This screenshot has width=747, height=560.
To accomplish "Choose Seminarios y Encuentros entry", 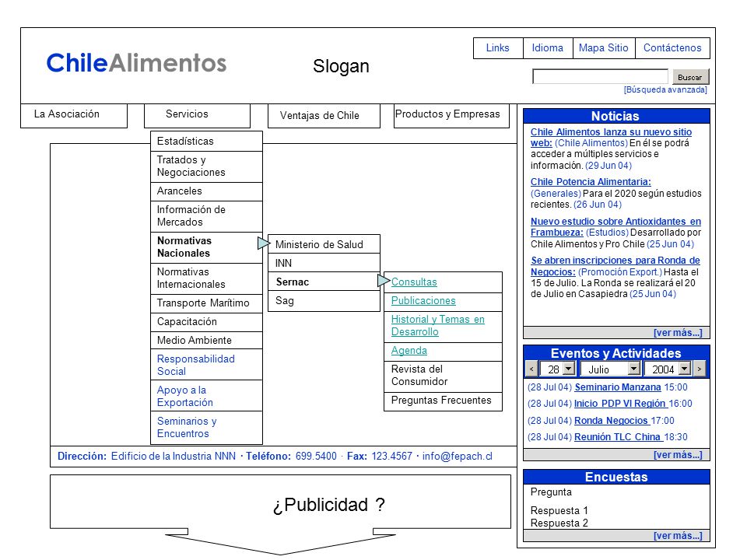I will click(x=206, y=427).
